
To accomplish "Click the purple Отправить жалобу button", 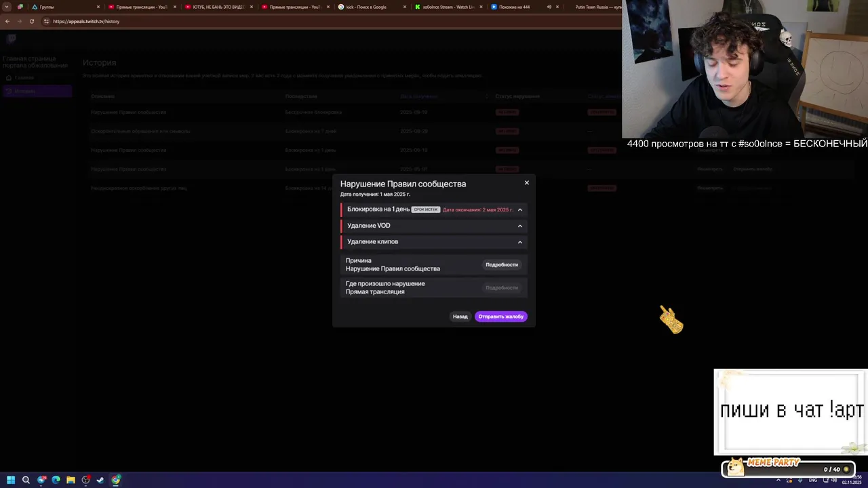I will tap(501, 317).
